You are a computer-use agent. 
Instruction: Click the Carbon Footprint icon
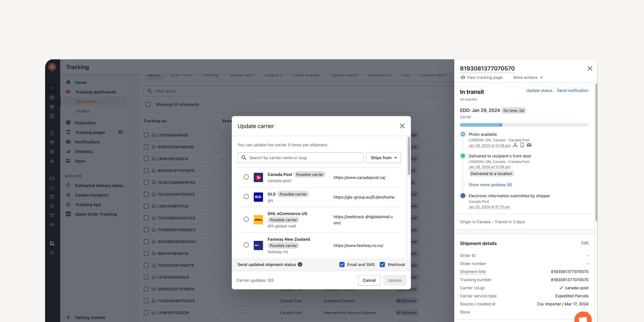pyautogui.click(x=68, y=195)
